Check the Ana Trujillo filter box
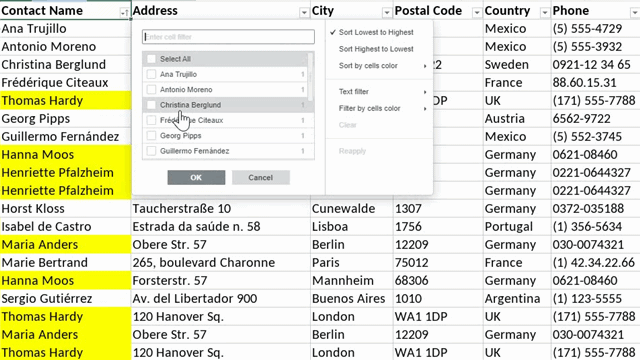This screenshot has width=640, height=360. (151, 74)
